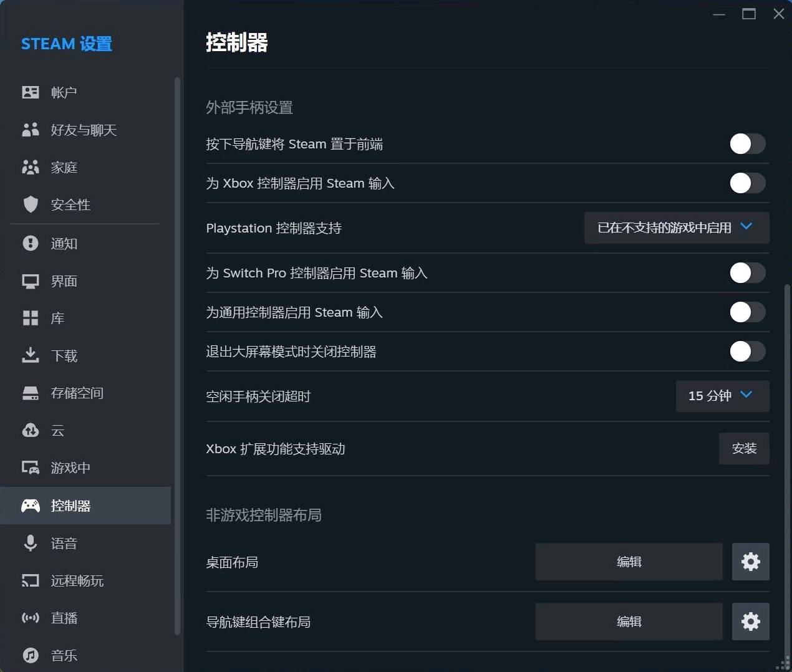Click the 下载 download arrow icon
Image resolution: width=792 pixels, height=672 pixels.
coord(31,355)
